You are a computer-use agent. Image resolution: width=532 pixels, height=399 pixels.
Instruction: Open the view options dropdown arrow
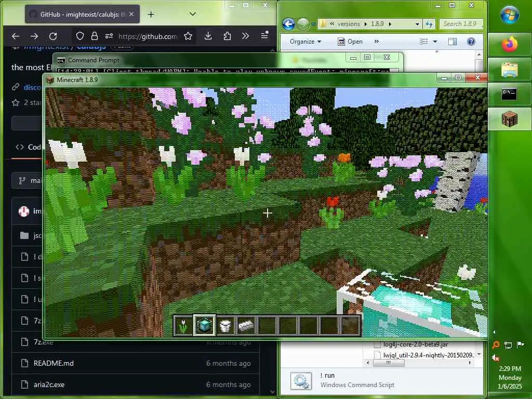click(x=435, y=42)
